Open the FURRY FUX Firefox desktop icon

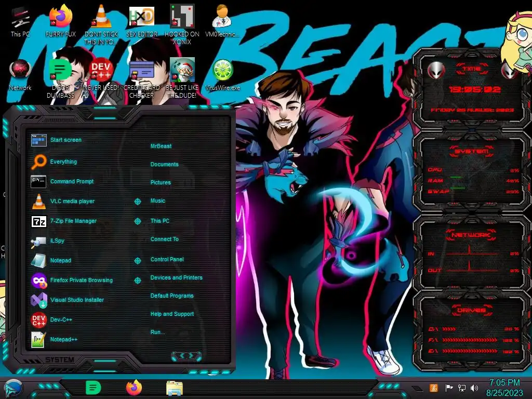[x=61, y=20]
